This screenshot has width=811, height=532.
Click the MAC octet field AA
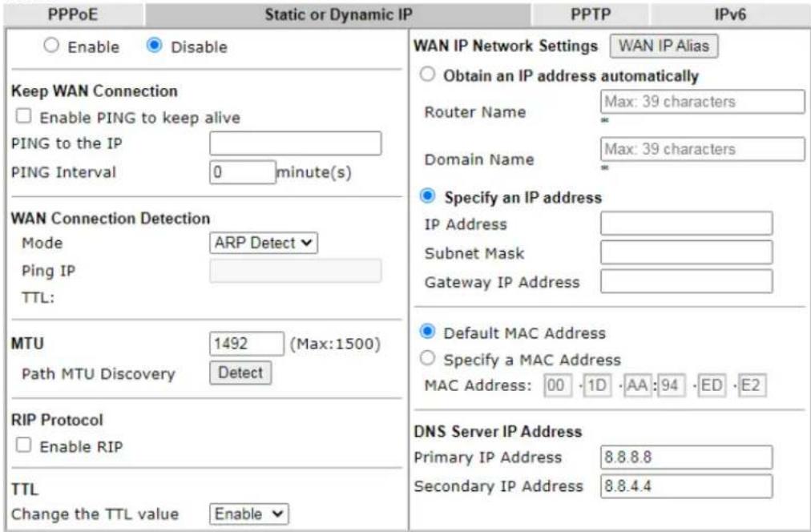pyautogui.click(x=638, y=385)
